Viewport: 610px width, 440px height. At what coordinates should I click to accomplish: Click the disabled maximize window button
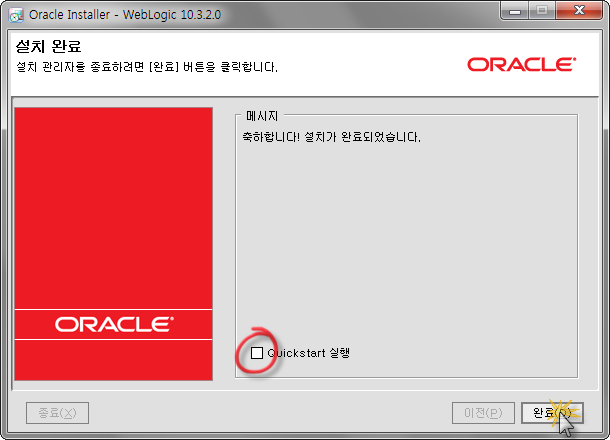tap(542, 11)
